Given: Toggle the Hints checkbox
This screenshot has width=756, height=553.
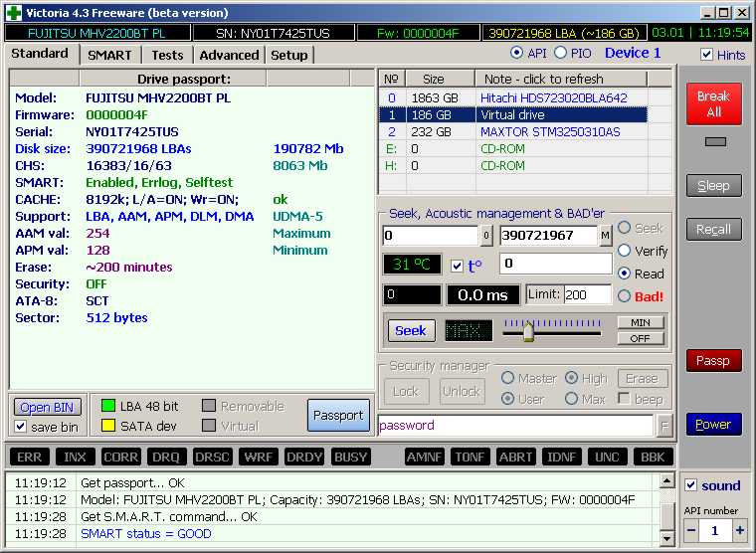Looking at the screenshot, I should [706, 55].
